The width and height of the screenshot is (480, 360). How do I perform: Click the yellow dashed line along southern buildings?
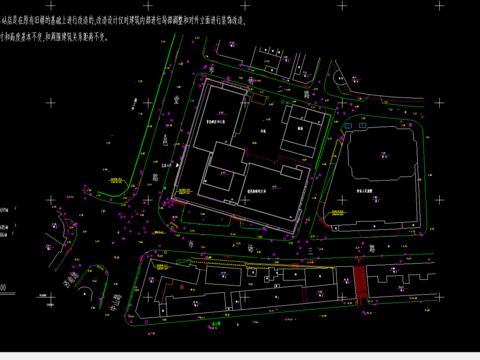coord(262,263)
